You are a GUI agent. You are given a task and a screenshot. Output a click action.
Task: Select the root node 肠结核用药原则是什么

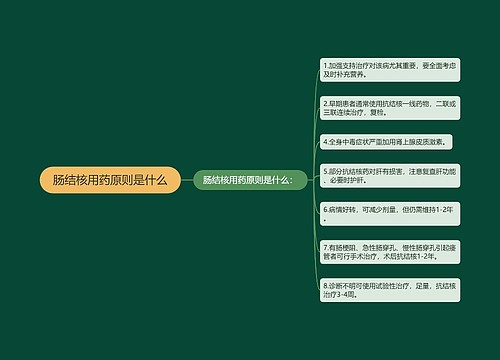pos(110,180)
